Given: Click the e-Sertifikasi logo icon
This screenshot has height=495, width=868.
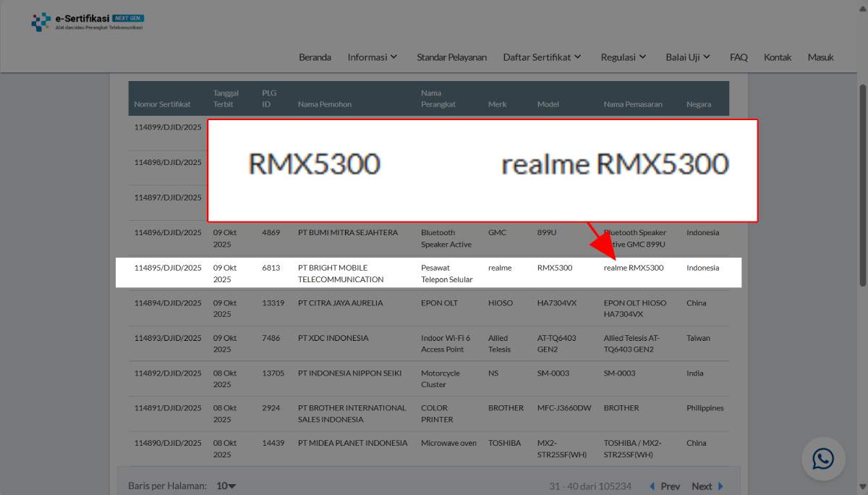Looking at the screenshot, I should [x=41, y=22].
